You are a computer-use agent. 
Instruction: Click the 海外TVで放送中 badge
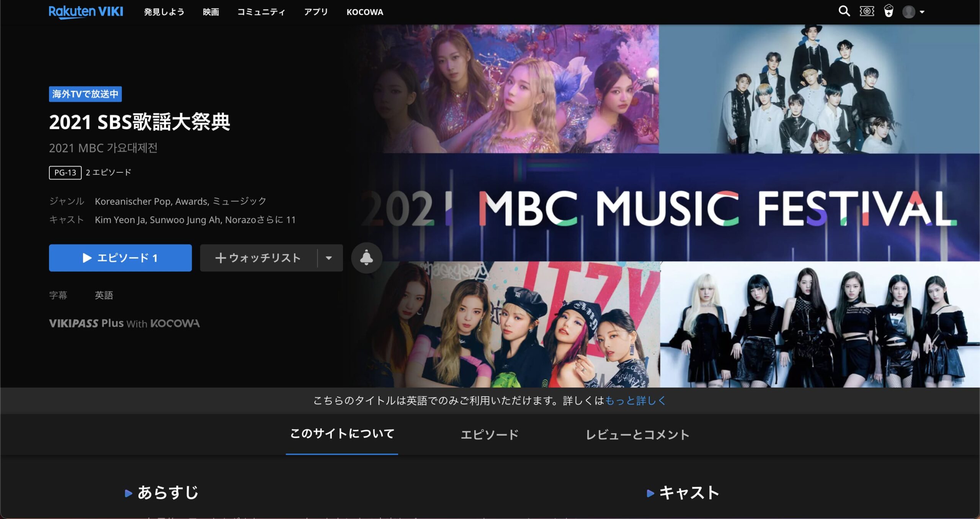pyautogui.click(x=85, y=94)
